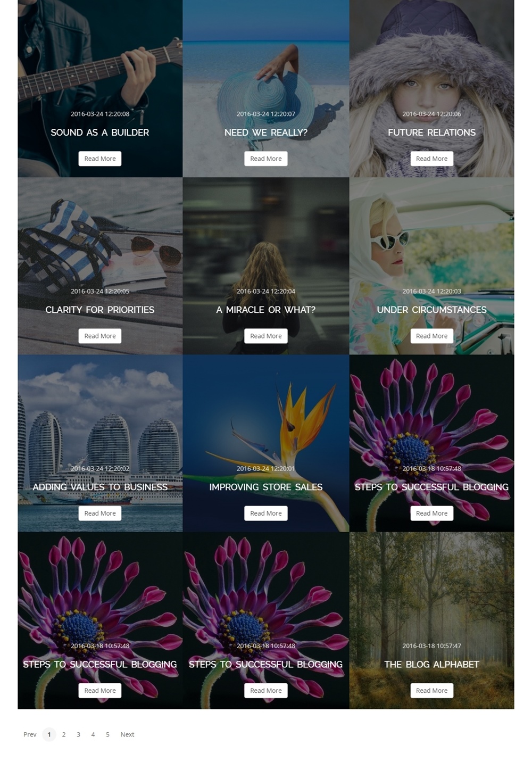The image size is (532, 762).
Task: Click the Prev pagination link
Action: 30,734
